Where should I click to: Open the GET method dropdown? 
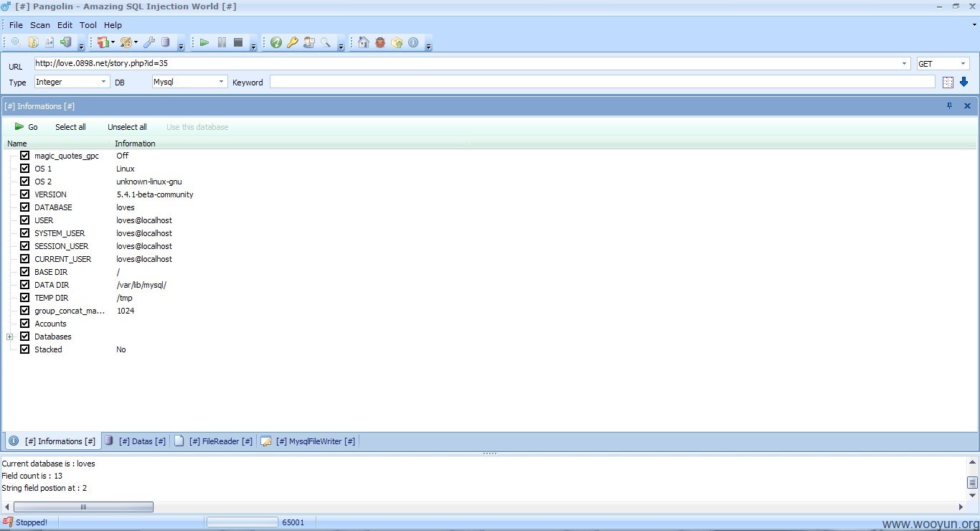point(963,63)
